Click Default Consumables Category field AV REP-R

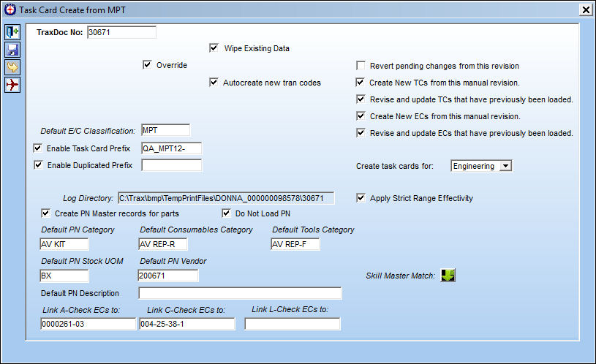pos(162,244)
